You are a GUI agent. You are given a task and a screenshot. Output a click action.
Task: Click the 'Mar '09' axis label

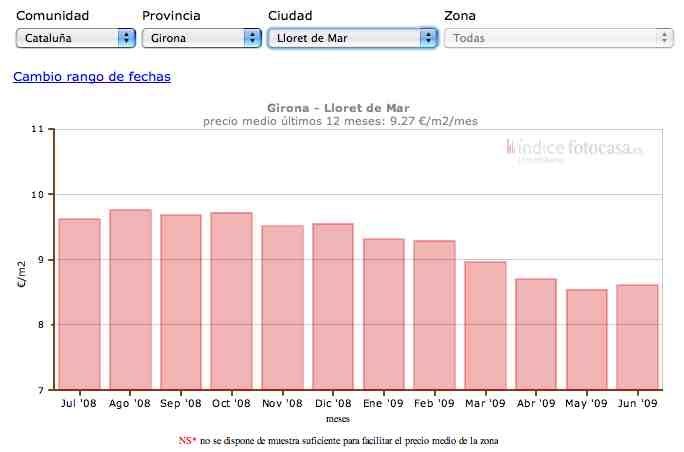[485, 403]
